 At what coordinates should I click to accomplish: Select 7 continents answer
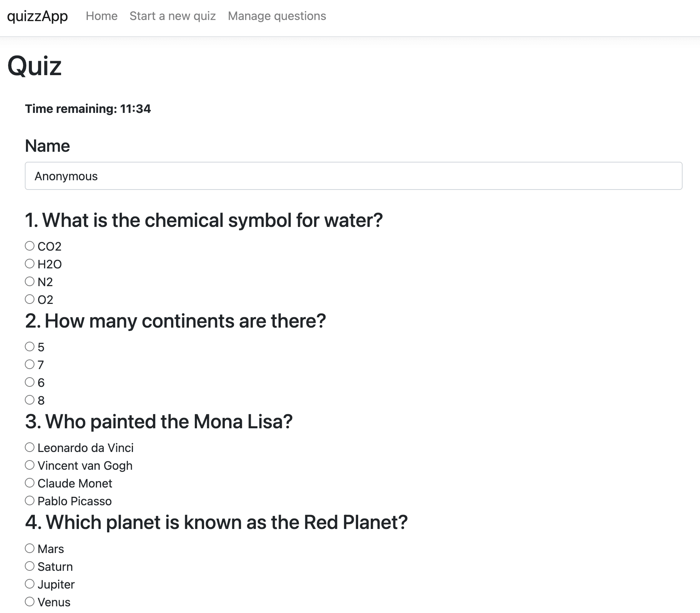[x=30, y=364]
